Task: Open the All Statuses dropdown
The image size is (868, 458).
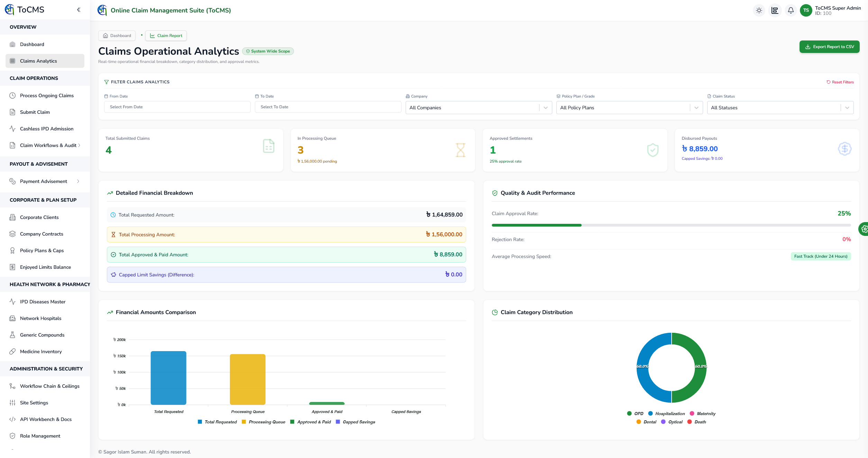Action: pos(780,108)
